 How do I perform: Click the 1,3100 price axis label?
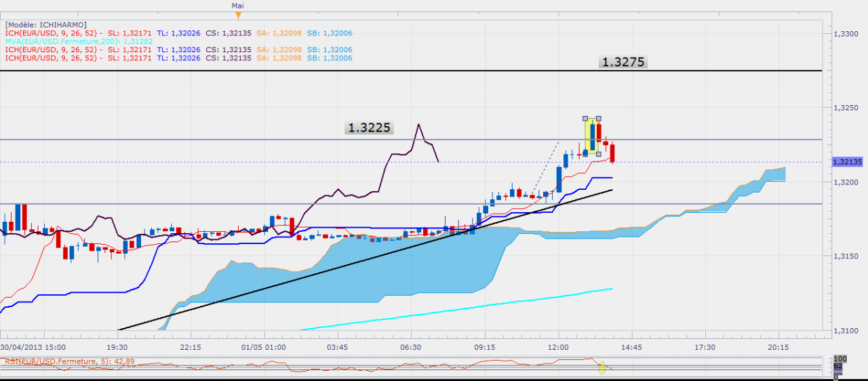[846, 331]
